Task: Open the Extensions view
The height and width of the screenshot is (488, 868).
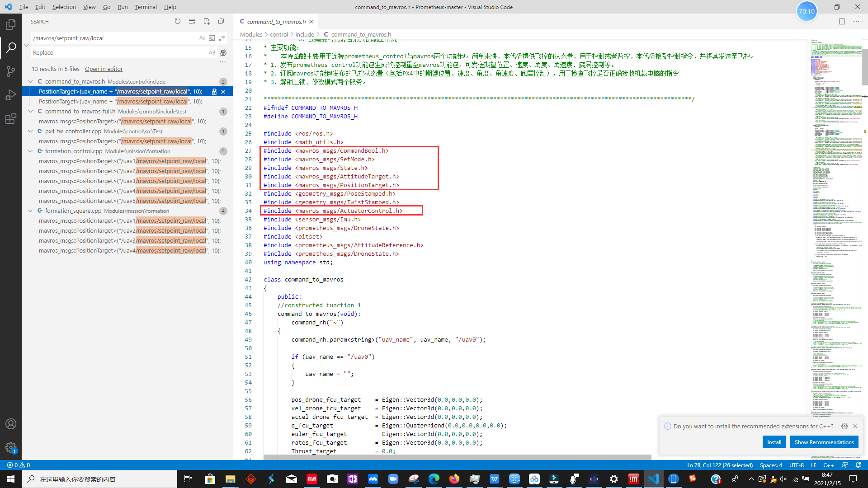Action: tap(10, 119)
